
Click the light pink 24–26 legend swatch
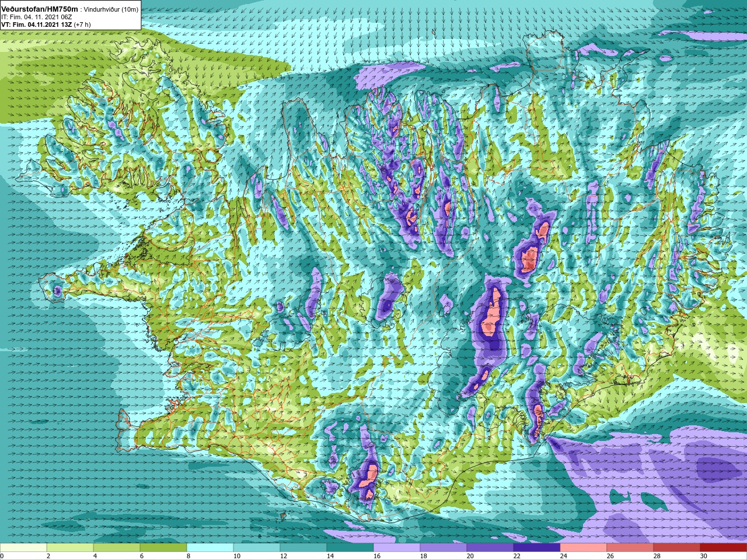click(584, 548)
